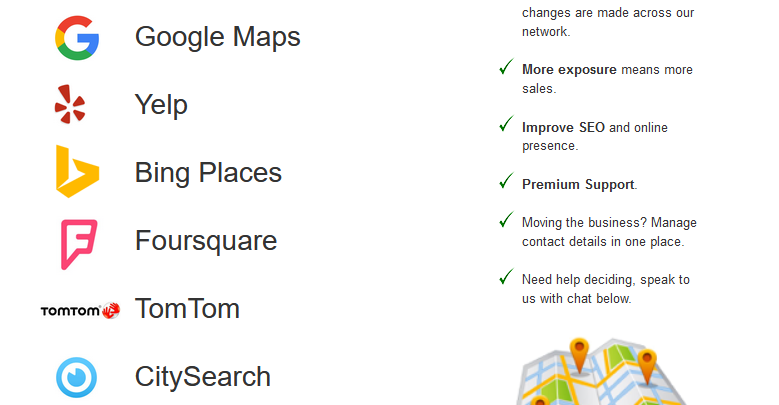Click the checkmark beside Moving the business
779x405 pixels.
505,221
